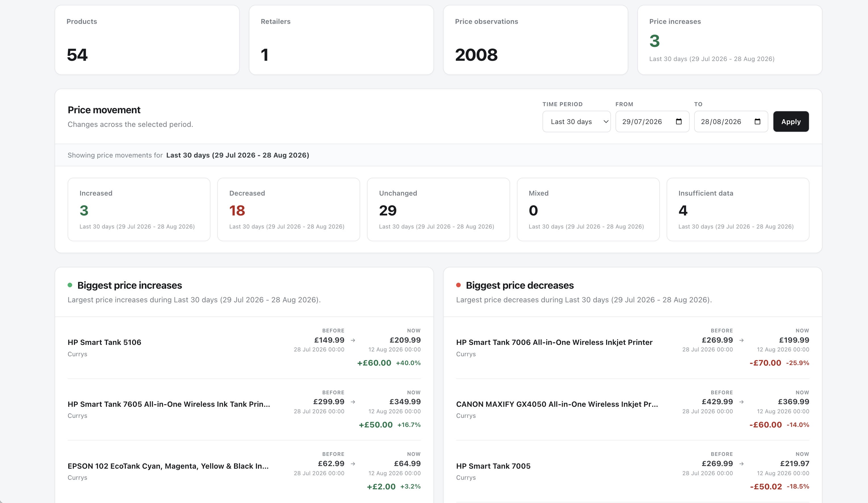Click the £369.99 now price
The width and height of the screenshot is (868, 503).
[x=794, y=402]
